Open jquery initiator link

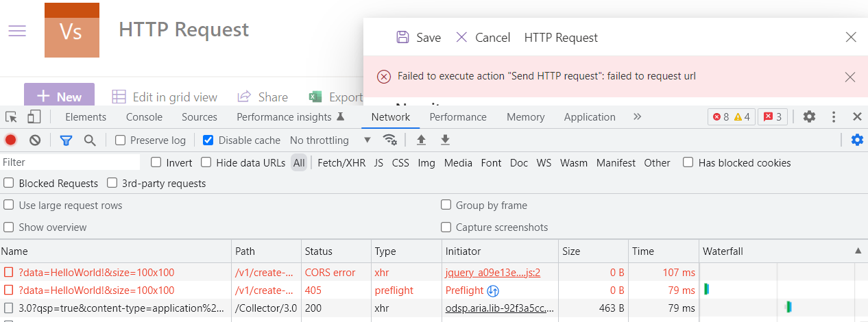492,273
